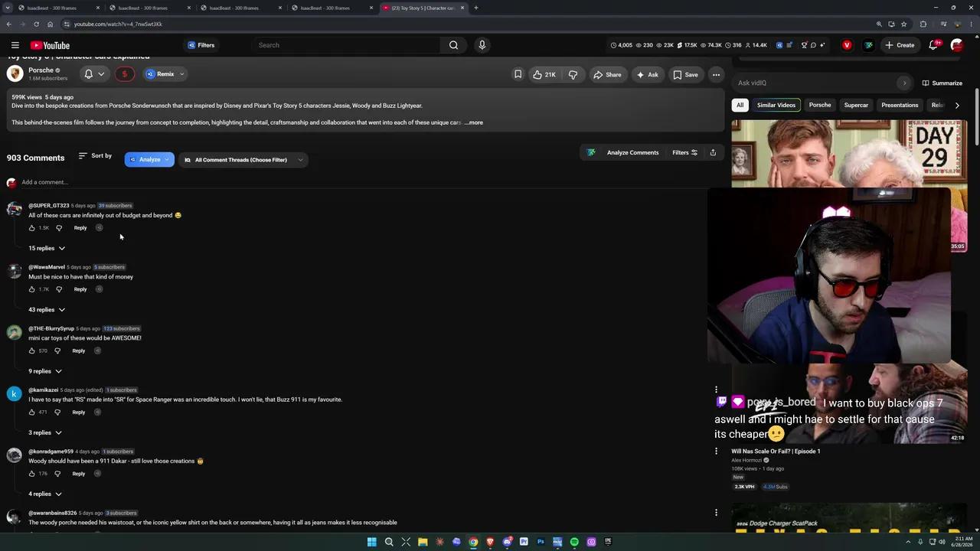The height and width of the screenshot is (551, 980).
Task: Open the account avatar menu
Action: tap(956, 45)
